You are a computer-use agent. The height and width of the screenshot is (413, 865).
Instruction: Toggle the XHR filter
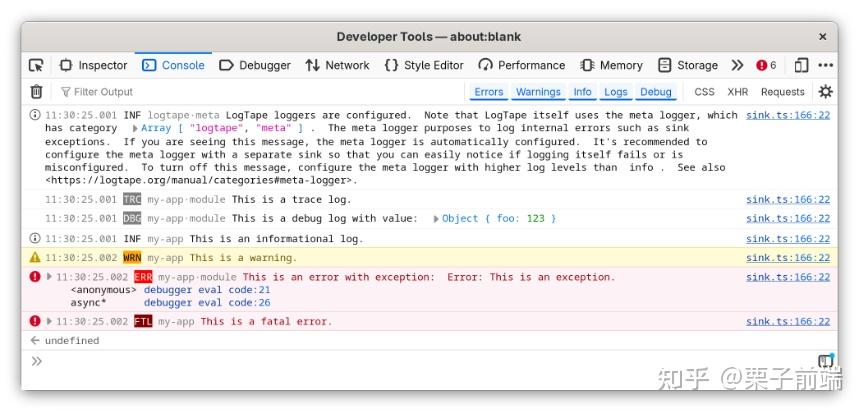tap(738, 92)
